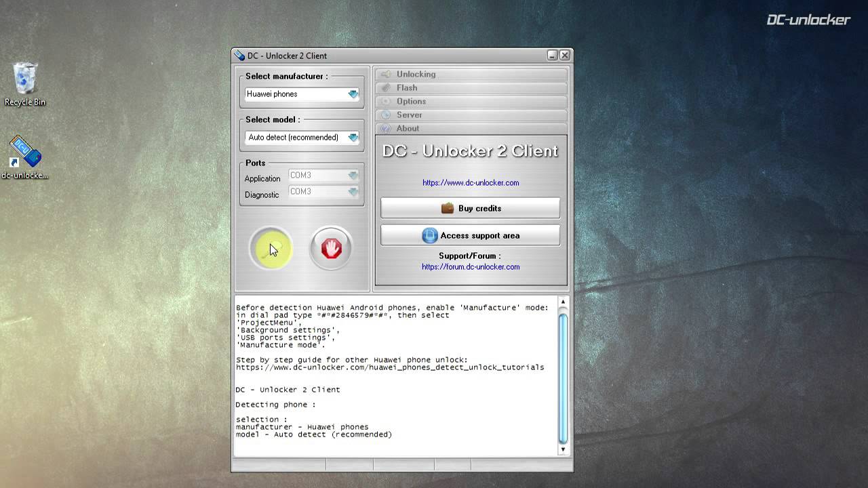The height and width of the screenshot is (488, 868).
Task: Close the DC - Unlocker 2 Client window
Action: (x=565, y=56)
